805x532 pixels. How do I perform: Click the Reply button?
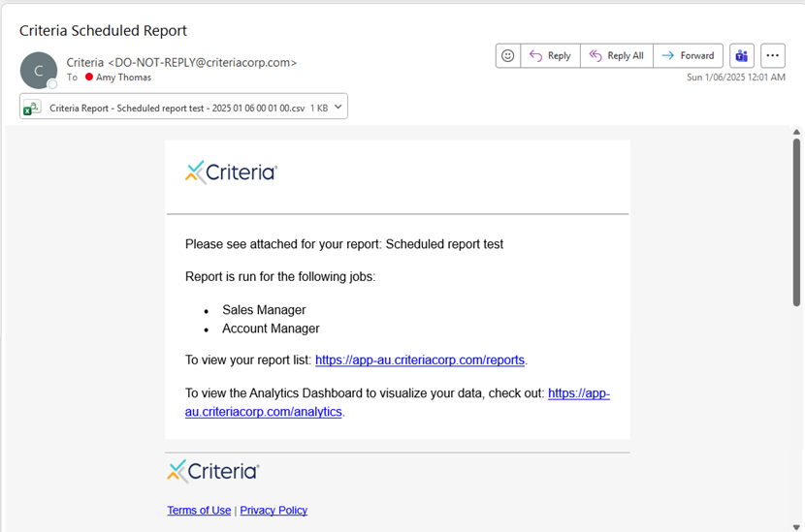(x=550, y=56)
